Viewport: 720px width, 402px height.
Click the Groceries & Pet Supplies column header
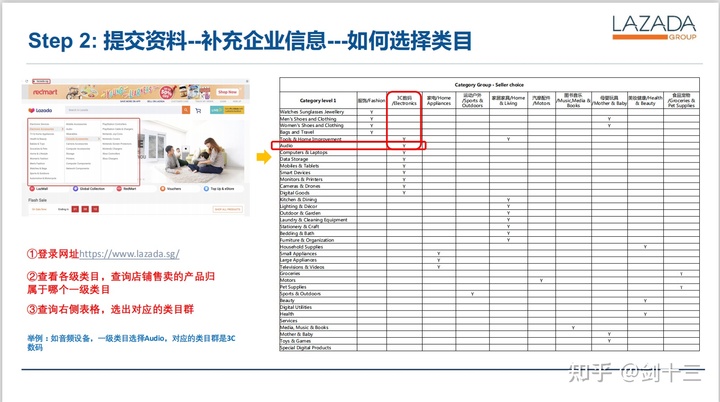(x=681, y=100)
